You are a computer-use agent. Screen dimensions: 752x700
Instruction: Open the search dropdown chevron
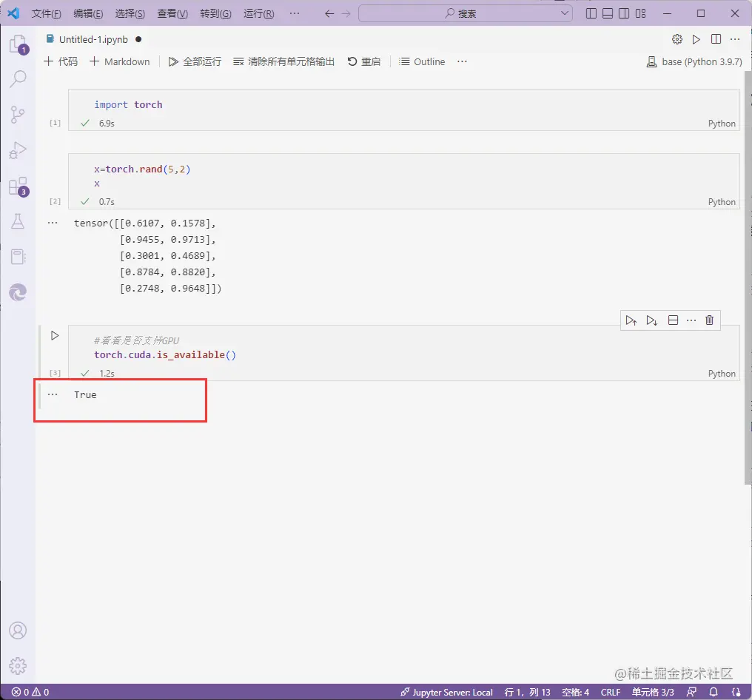tap(565, 13)
